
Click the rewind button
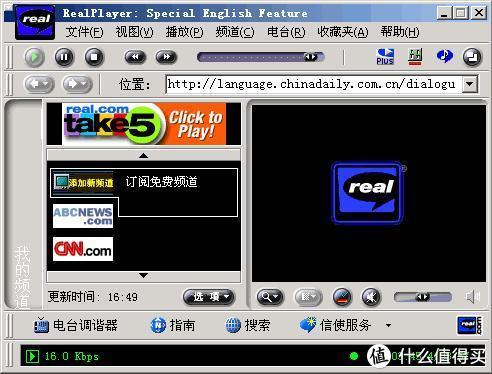tap(135, 57)
